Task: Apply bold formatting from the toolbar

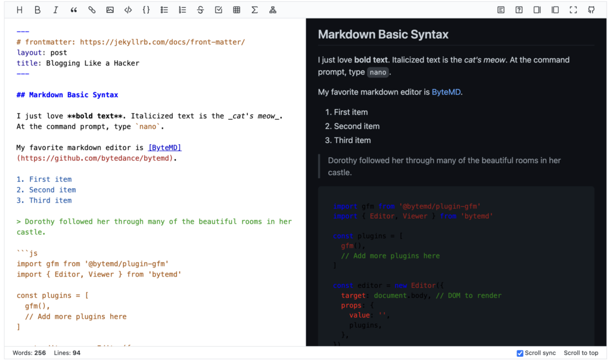Action: pyautogui.click(x=38, y=10)
